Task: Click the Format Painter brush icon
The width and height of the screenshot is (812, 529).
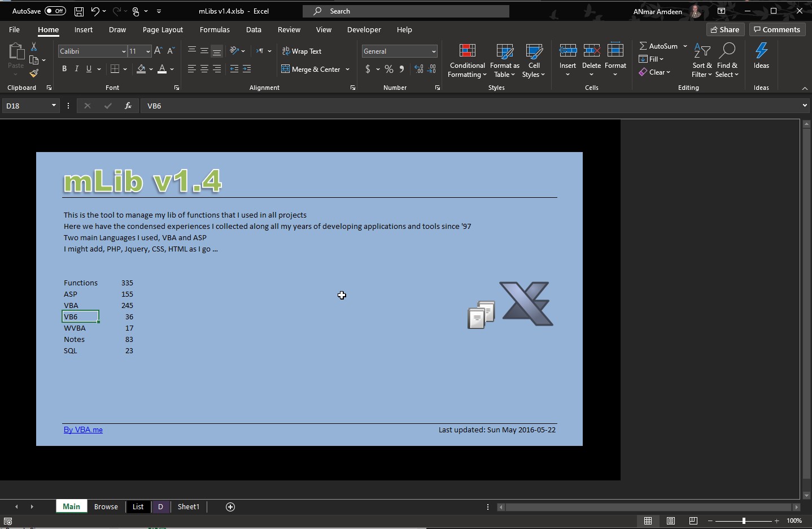Action: (x=34, y=73)
